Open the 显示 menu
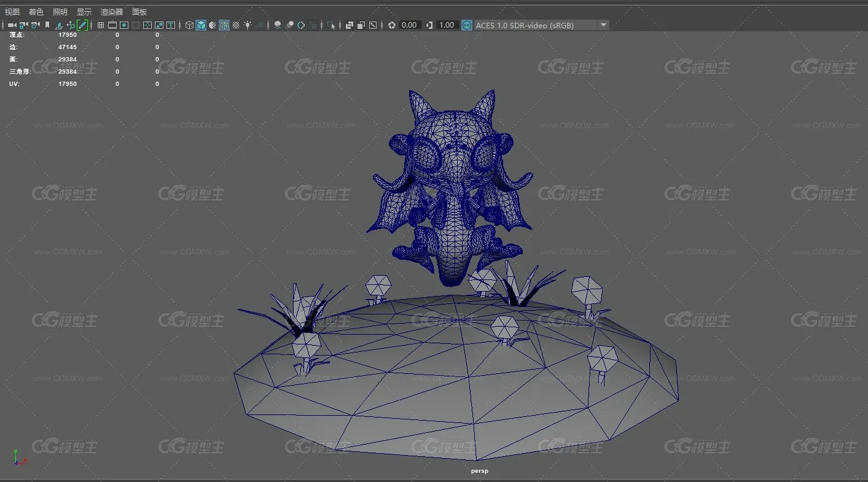 (84, 12)
